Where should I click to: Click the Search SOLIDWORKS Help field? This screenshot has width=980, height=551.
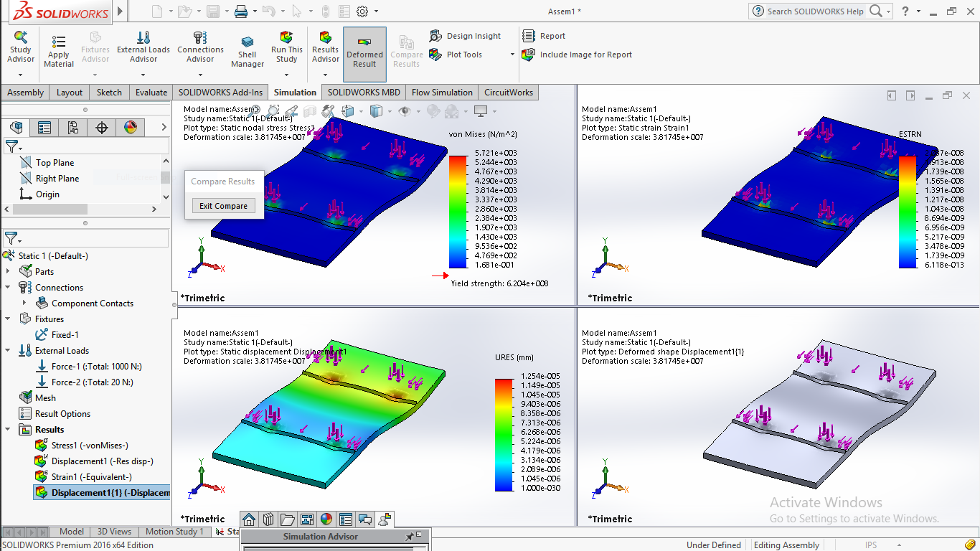pos(815,11)
